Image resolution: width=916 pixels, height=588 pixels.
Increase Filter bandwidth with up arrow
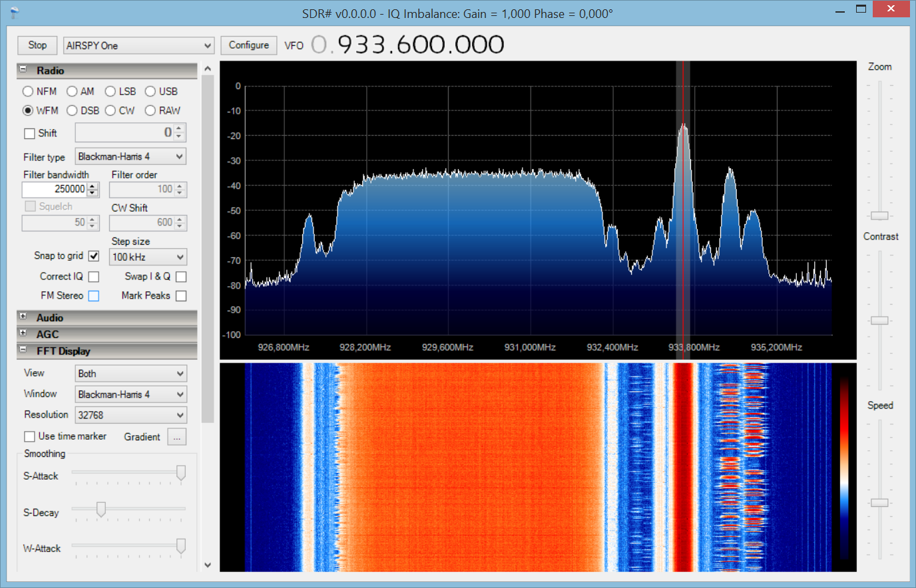(93, 186)
